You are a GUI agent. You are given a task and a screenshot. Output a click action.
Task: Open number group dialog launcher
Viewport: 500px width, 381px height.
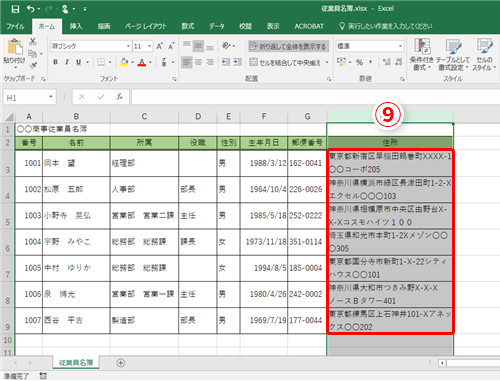tap(402, 79)
